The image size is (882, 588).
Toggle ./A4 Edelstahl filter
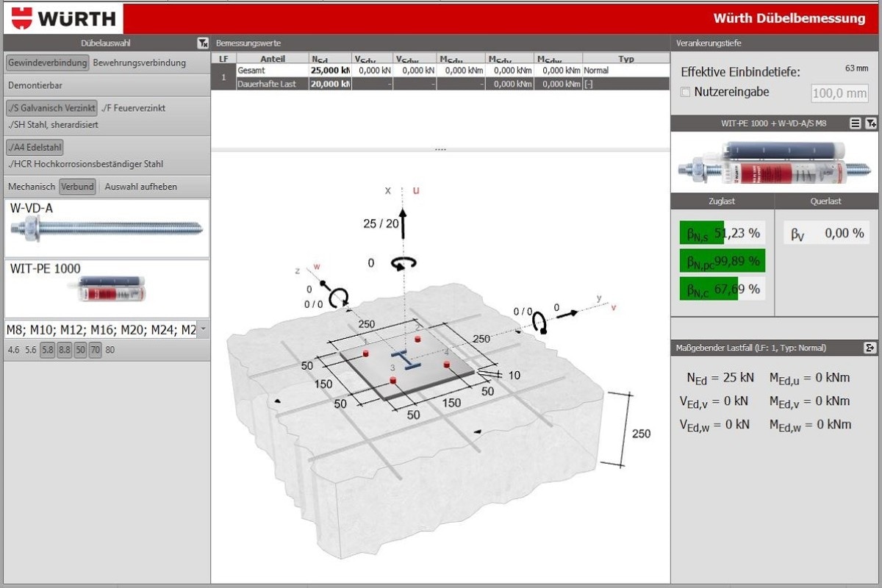[35, 147]
